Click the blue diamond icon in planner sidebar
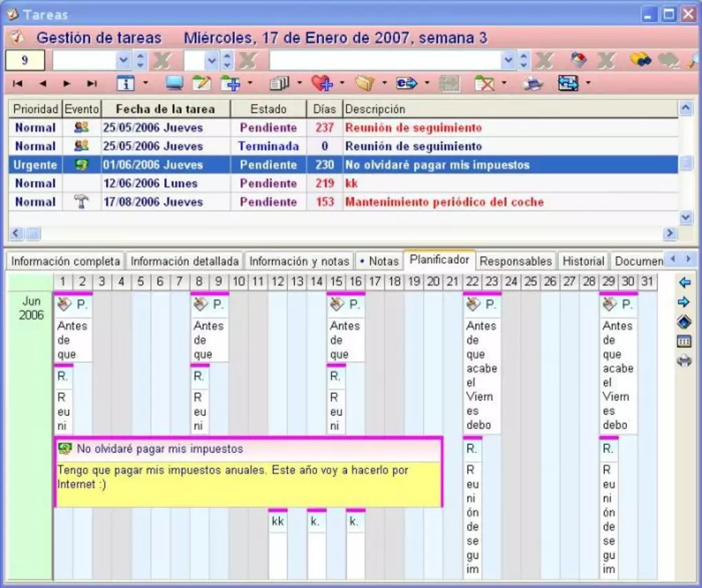 click(684, 322)
